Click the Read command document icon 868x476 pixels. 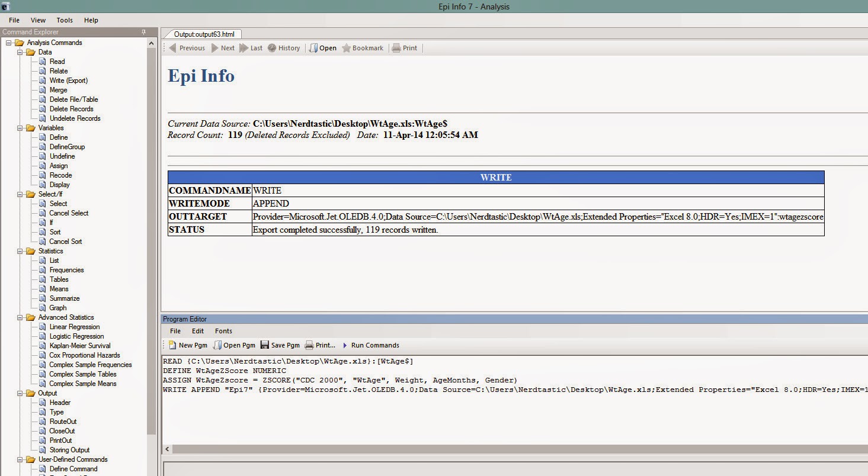pyautogui.click(x=43, y=62)
